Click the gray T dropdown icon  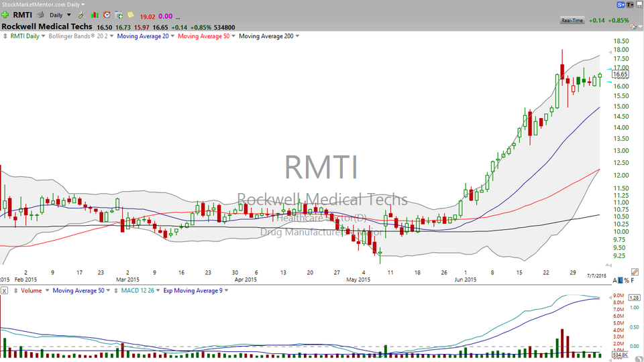(x=630, y=5)
